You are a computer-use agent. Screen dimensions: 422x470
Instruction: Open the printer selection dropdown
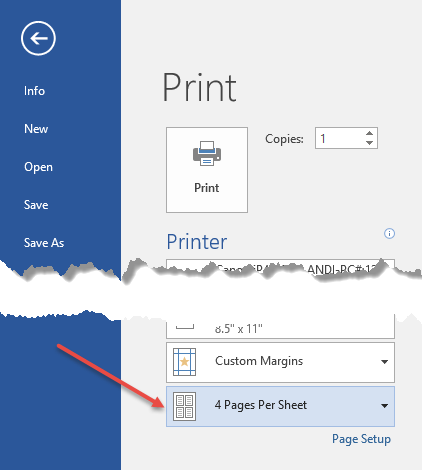pyautogui.click(x=280, y=267)
